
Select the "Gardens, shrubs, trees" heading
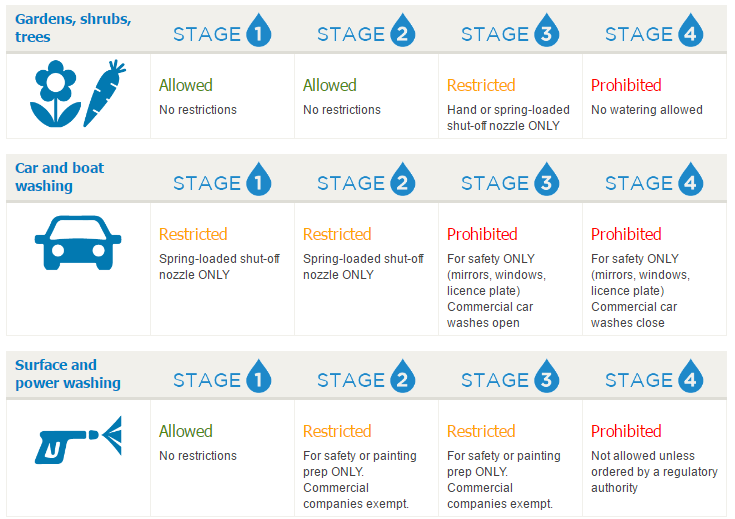(73, 28)
